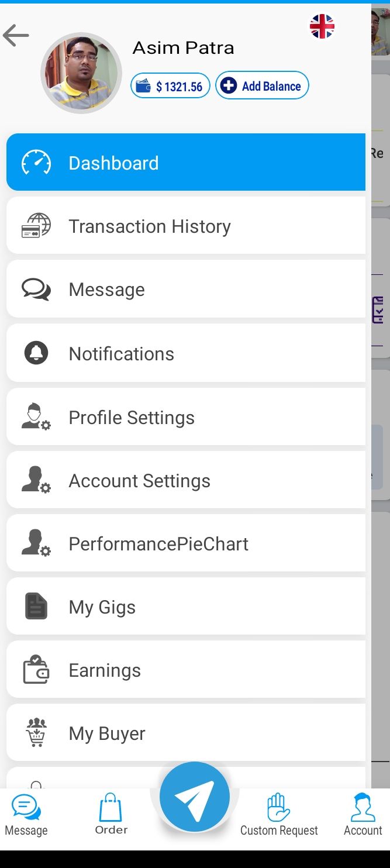This screenshot has width=390, height=868.
Task: Click the Transaction History globe-card icon
Action: coord(36,226)
